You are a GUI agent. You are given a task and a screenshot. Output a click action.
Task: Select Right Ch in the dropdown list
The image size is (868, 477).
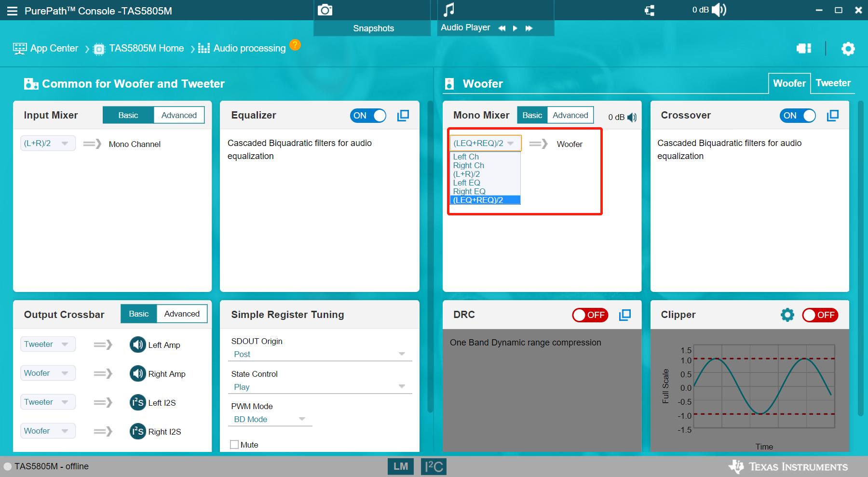[485, 165]
